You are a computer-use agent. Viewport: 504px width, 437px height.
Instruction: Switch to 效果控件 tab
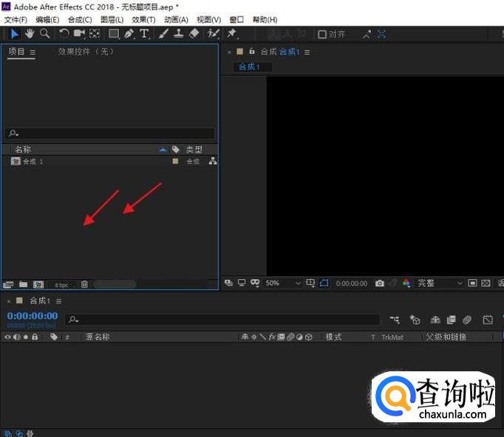tap(86, 52)
